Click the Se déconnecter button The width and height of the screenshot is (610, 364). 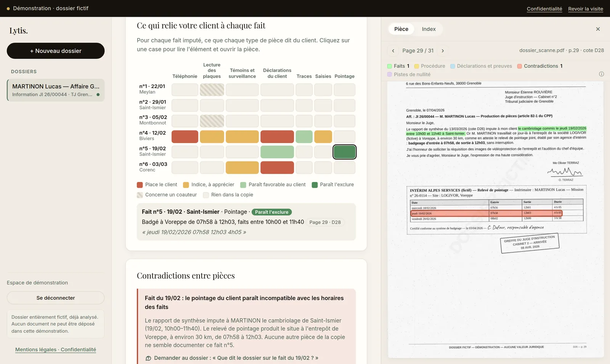[56, 298]
